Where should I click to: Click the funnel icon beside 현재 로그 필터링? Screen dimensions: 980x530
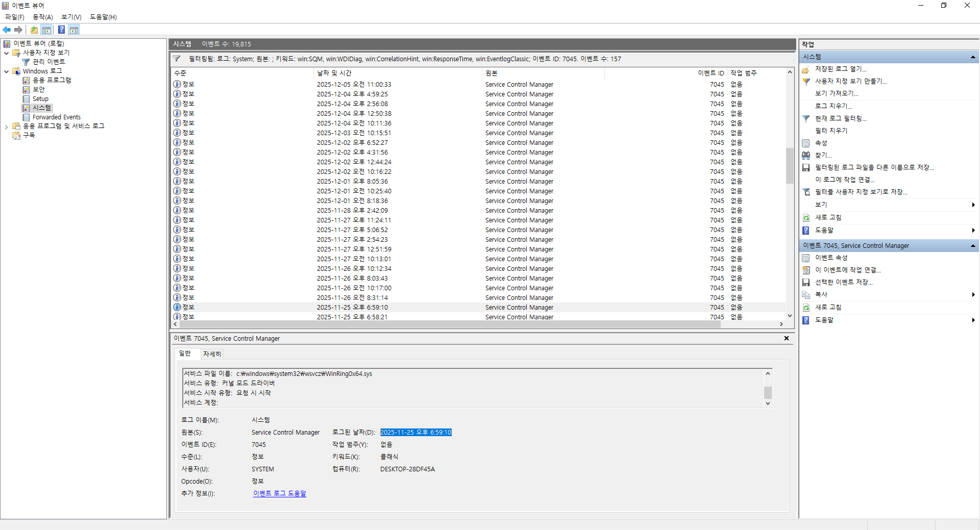(x=806, y=118)
